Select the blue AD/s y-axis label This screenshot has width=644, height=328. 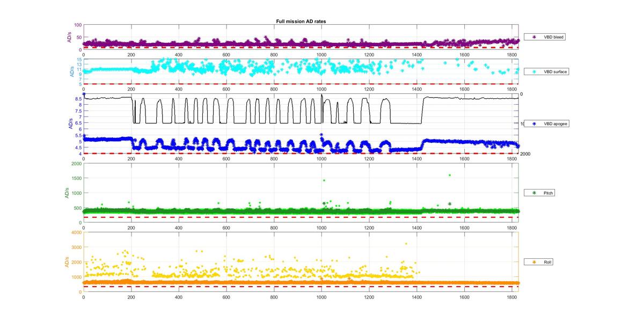[70, 123]
